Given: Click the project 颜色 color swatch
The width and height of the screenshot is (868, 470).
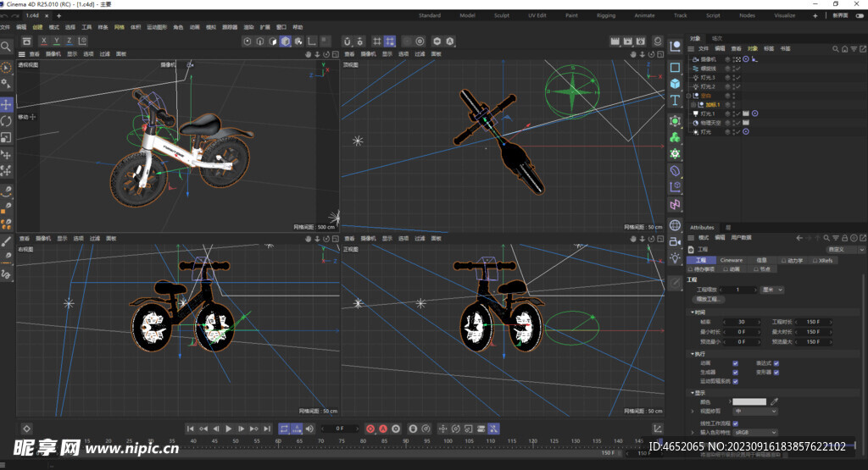Looking at the screenshot, I should (749, 401).
